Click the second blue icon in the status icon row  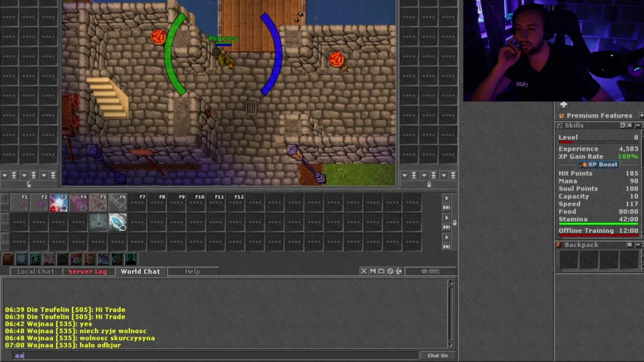point(21,259)
